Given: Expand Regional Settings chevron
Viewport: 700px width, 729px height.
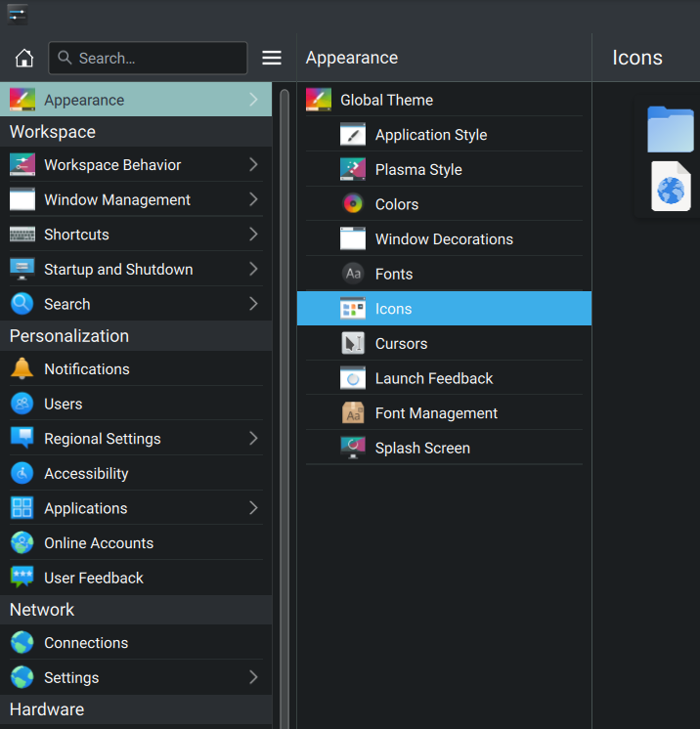Looking at the screenshot, I should (253, 438).
